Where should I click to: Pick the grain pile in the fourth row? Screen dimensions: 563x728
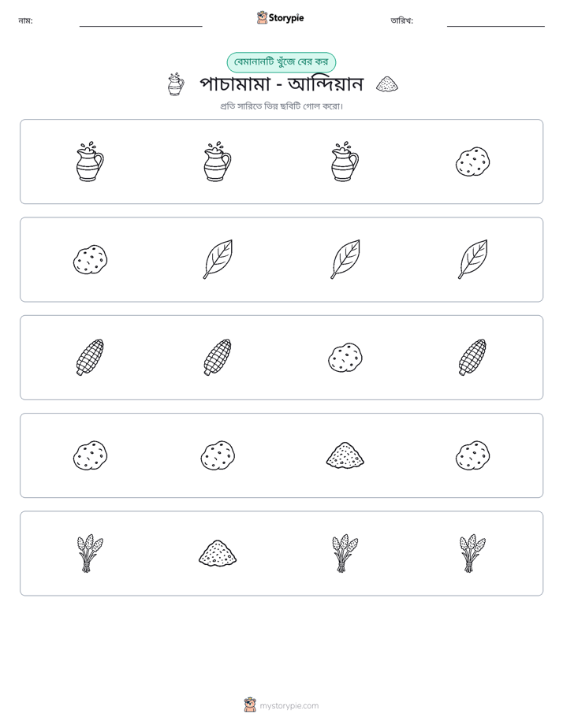[x=345, y=455]
